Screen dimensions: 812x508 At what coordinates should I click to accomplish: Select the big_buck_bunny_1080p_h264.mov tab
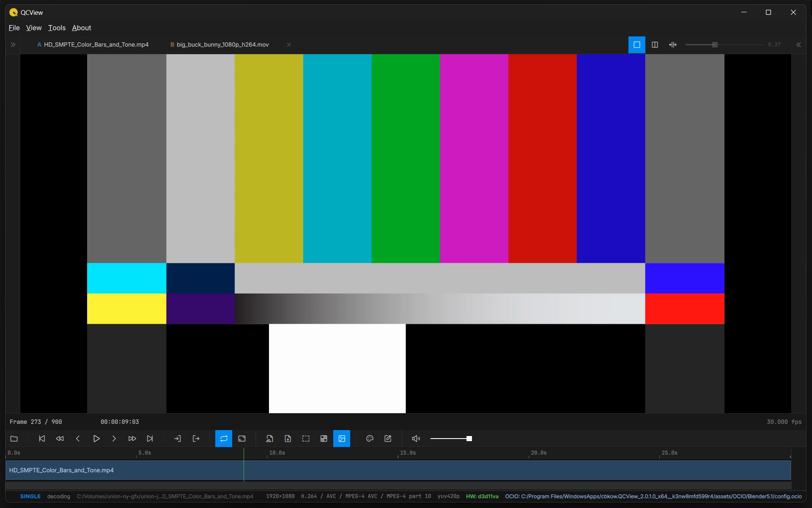(x=219, y=44)
